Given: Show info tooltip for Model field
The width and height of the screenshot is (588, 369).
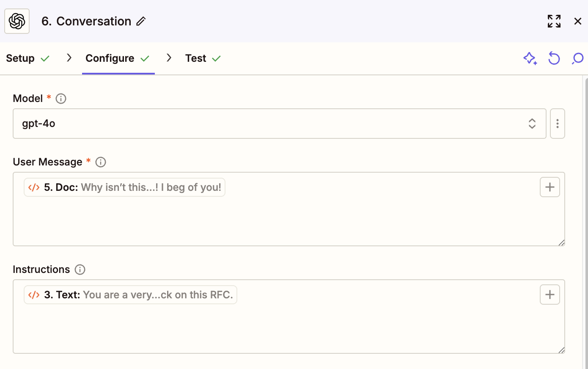Looking at the screenshot, I should click(61, 99).
